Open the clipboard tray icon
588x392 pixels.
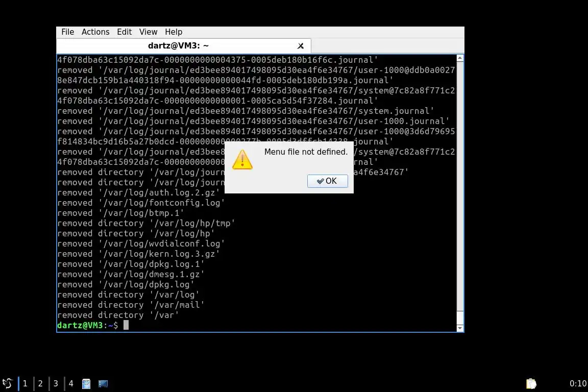(531, 383)
